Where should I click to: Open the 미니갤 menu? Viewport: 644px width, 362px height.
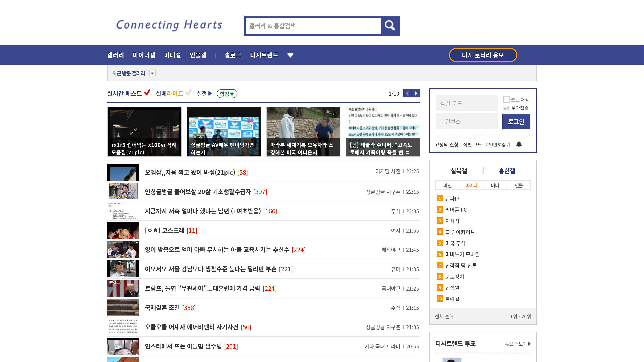[172, 55]
